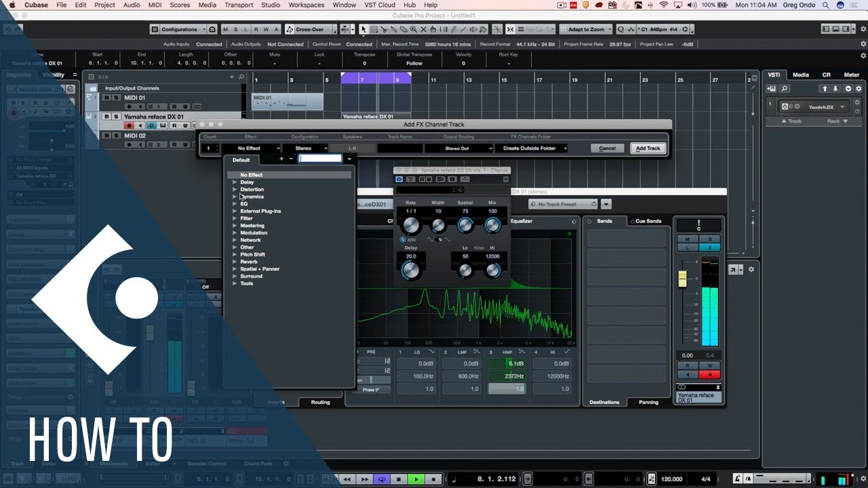Open the VST Cloud menu

coord(379,5)
